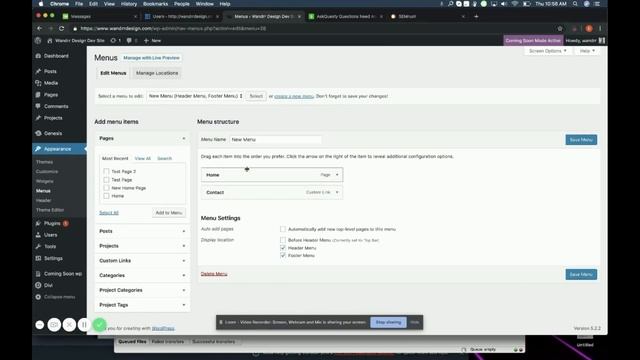Check the Test Page 2 checkbox
640x360 pixels.
tap(106, 171)
